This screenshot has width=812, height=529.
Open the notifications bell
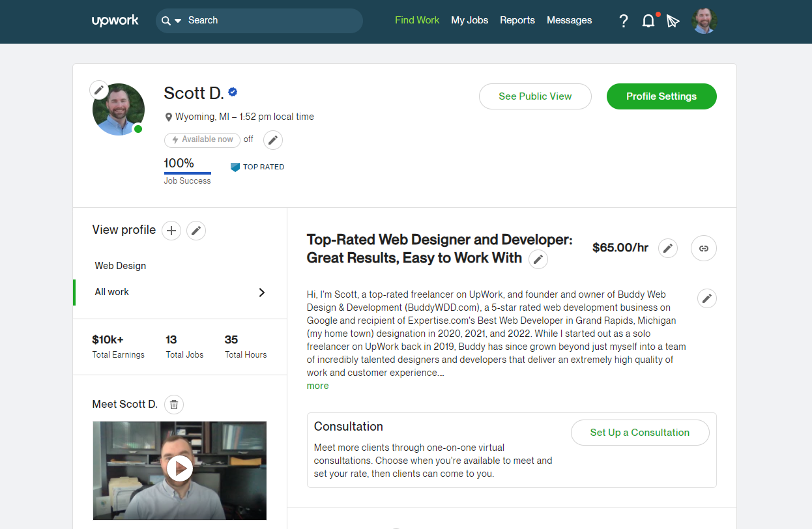coord(648,21)
